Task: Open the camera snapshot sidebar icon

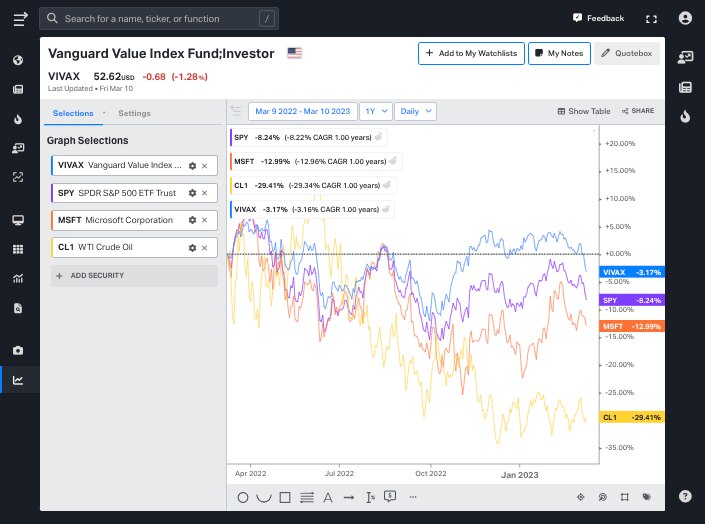Action: (18, 350)
